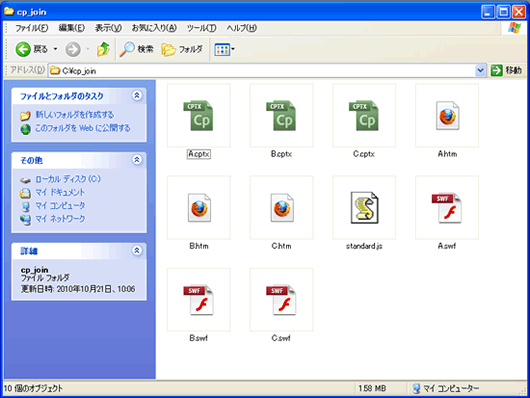This screenshot has width=530, height=398.
Task: Collapse the 詳細 (Details) panel
Action: (x=137, y=251)
